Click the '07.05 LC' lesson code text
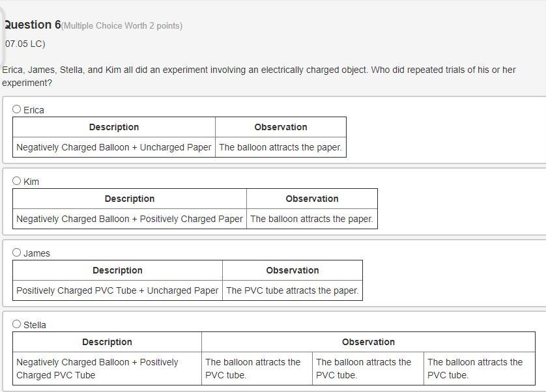This screenshot has height=392, width=546. pyautogui.click(x=25, y=44)
